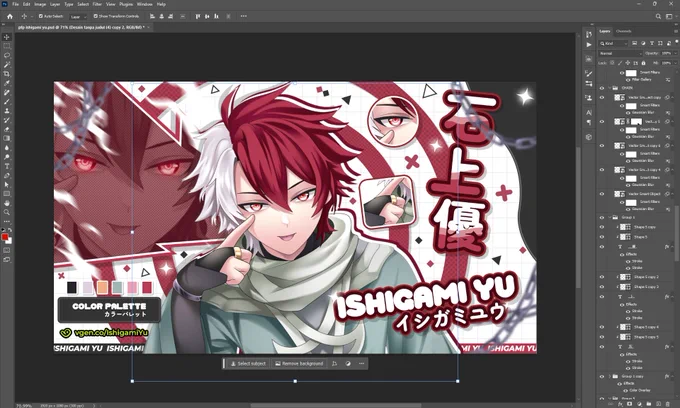Hide the Shape 5 copy 4 layer
The width and height of the screenshot is (680, 408).
tap(602, 327)
